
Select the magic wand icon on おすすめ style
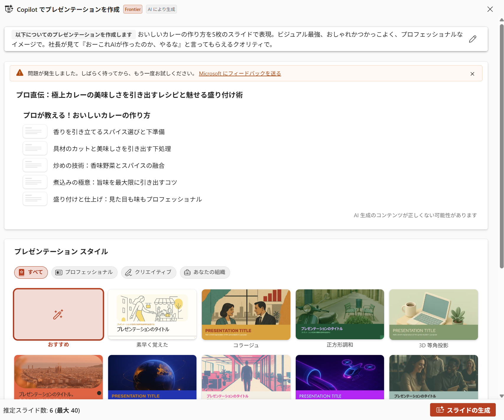58,314
